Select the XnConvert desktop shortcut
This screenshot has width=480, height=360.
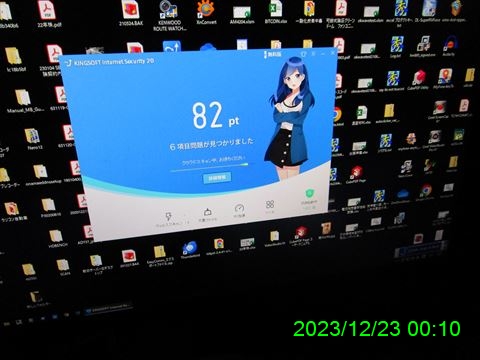[x=206, y=13]
